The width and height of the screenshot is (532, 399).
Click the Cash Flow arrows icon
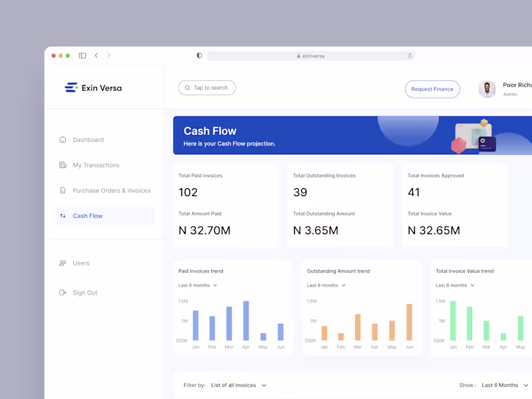tap(63, 215)
